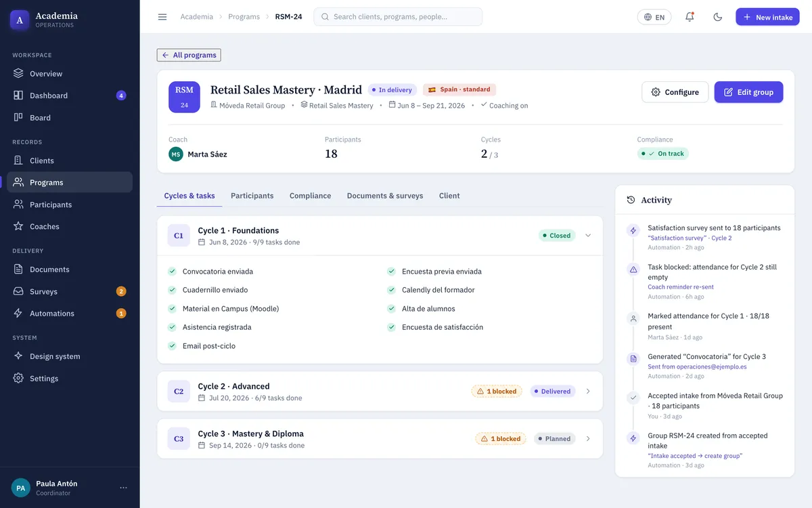Open Dashboard in the sidebar
This screenshot has height=508, width=812.
click(70, 96)
